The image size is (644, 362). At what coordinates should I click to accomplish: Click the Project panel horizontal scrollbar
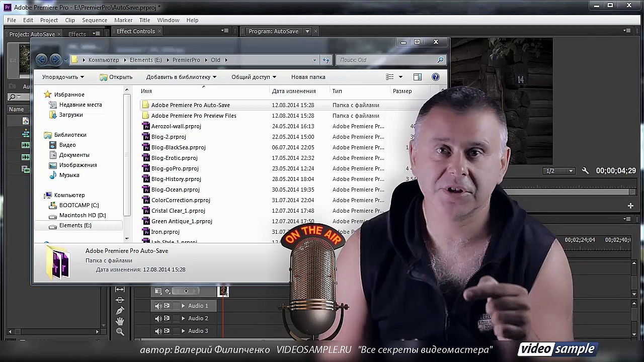(54, 331)
